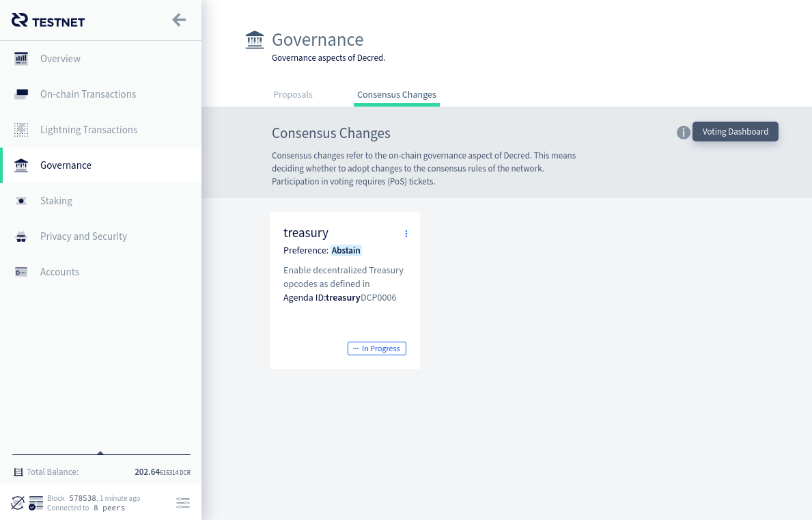The width and height of the screenshot is (812, 520).
Task: Go to On-chain Transactions
Action: pos(101,94)
